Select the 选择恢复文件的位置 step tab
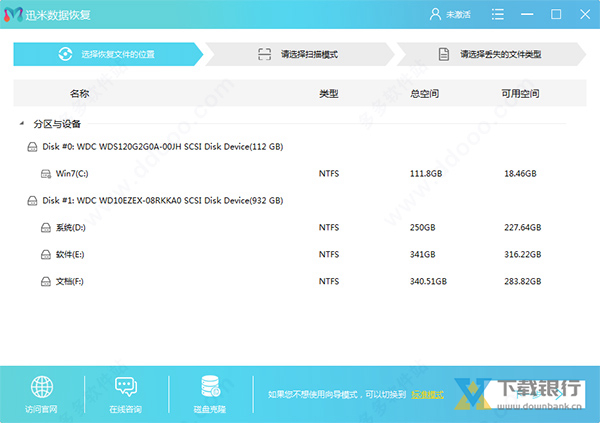 [108, 54]
